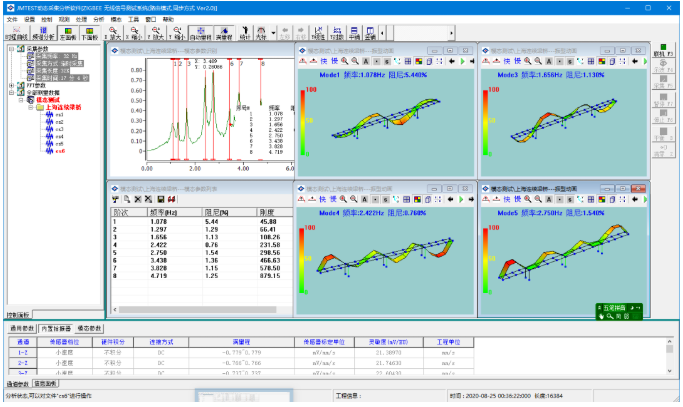Expand the FFT参数 tree node

click(12, 86)
